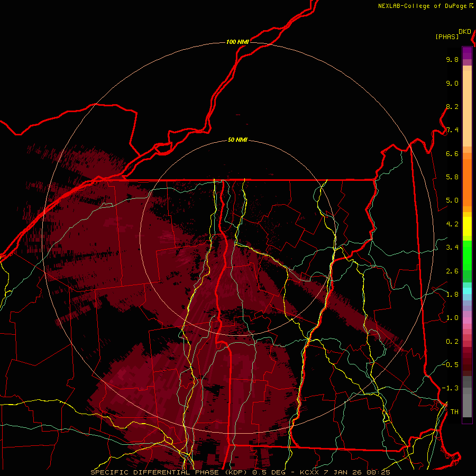Click the 6.6 value on the color scale
The image size is (476, 476).
(x=452, y=153)
